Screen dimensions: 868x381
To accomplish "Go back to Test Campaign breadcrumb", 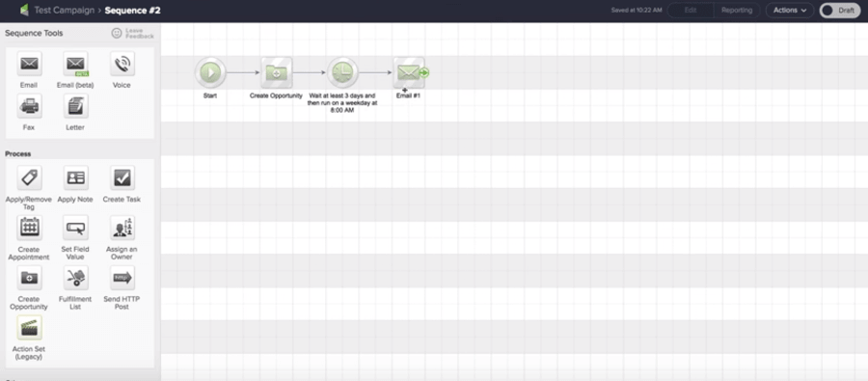I will coord(65,10).
